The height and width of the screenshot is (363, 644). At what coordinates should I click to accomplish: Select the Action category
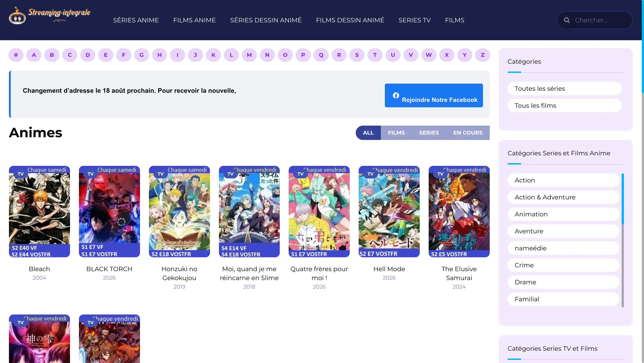coord(563,180)
